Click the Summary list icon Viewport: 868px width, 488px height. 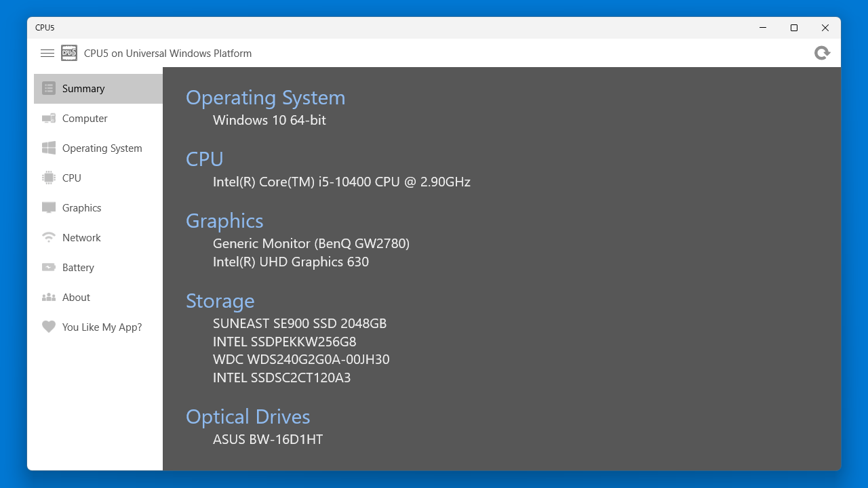pos(48,88)
